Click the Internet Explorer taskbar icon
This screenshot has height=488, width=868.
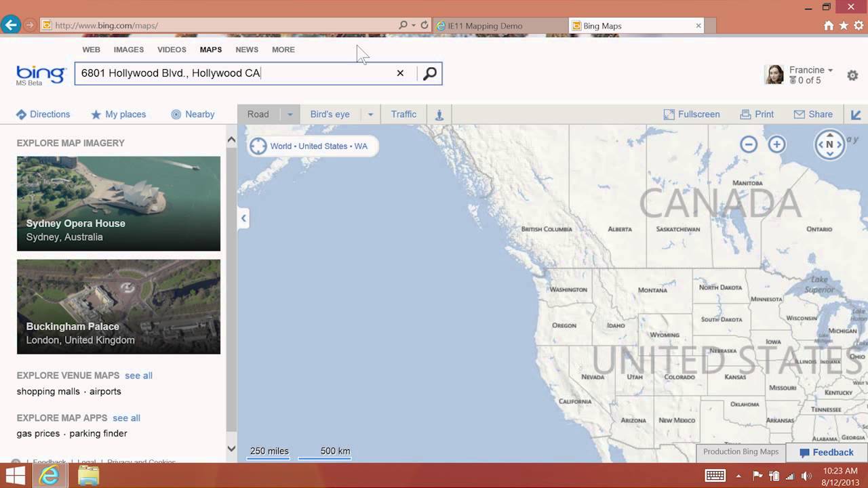tap(49, 476)
